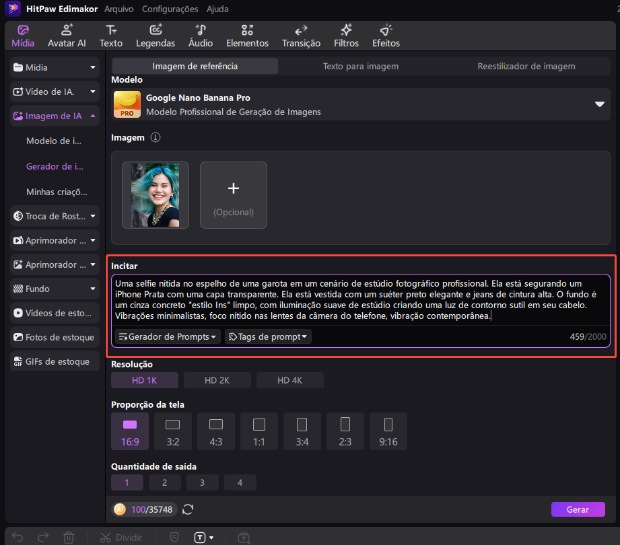Click the undo arrow icon

click(17, 537)
